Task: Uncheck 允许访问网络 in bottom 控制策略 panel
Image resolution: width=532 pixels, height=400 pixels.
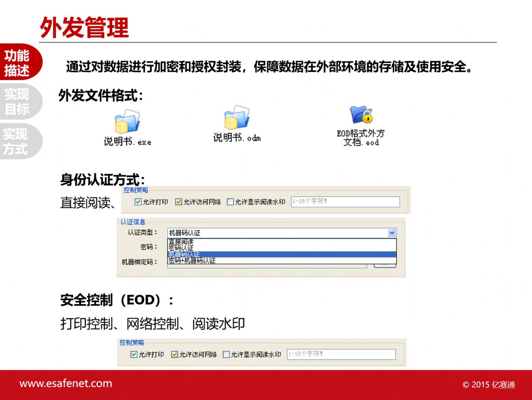Action: (x=175, y=354)
